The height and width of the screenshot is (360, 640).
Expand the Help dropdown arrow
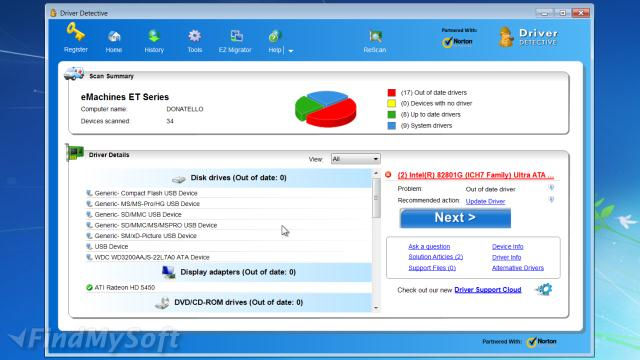[291, 51]
